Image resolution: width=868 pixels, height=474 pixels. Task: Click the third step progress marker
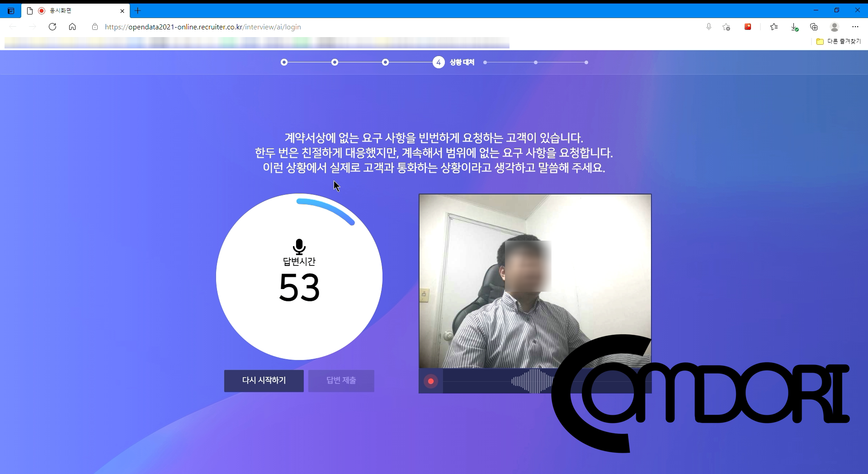point(385,62)
